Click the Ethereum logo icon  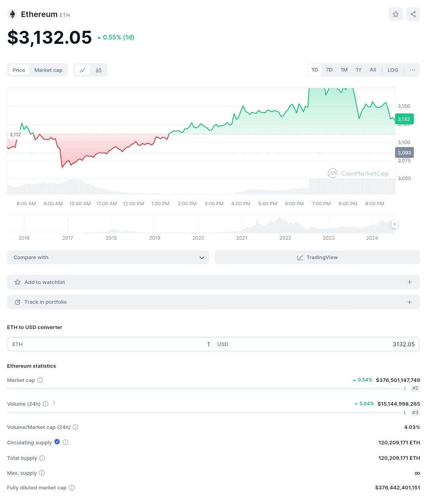(x=12, y=15)
